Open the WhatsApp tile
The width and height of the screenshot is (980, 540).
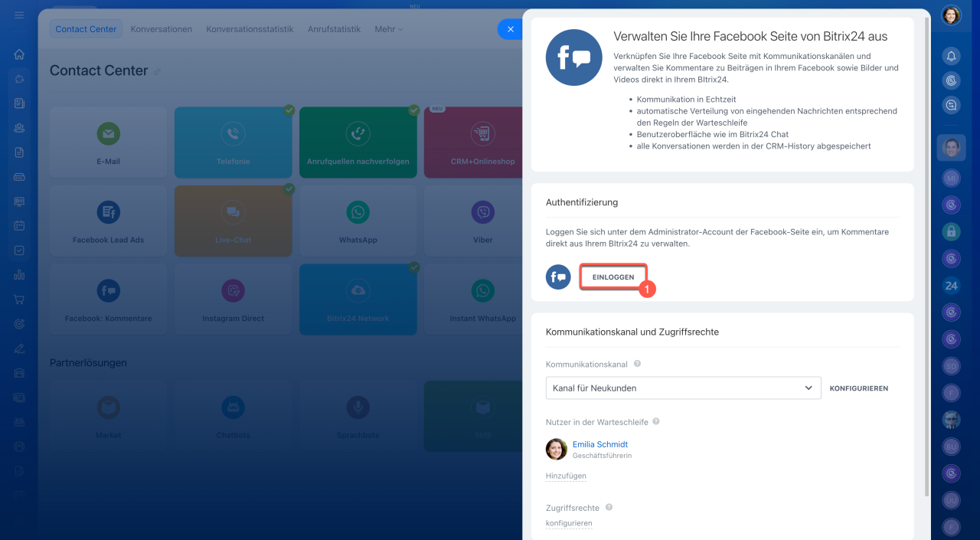click(x=358, y=221)
